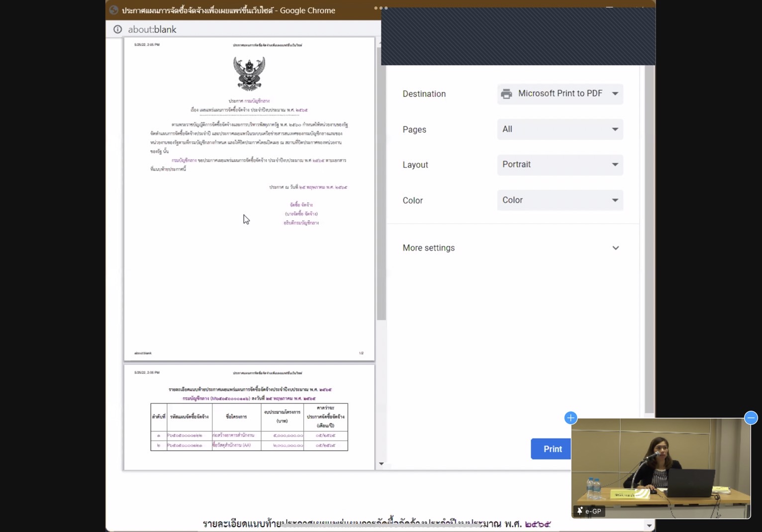The width and height of the screenshot is (762, 532).
Task: Click the three dots at the top of the window
Action: (x=381, y=8)
